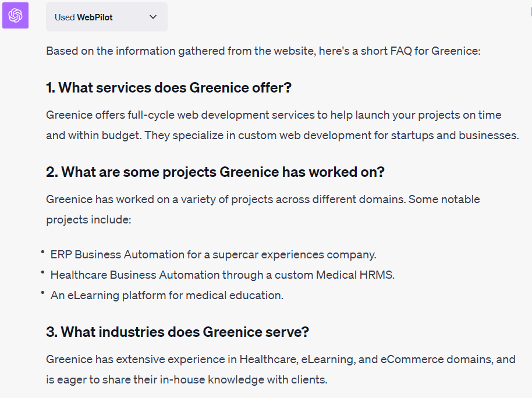Click the bullet dot before ERP item
The height and width of the screenshot is (398, 532).
tap(42, 252)
